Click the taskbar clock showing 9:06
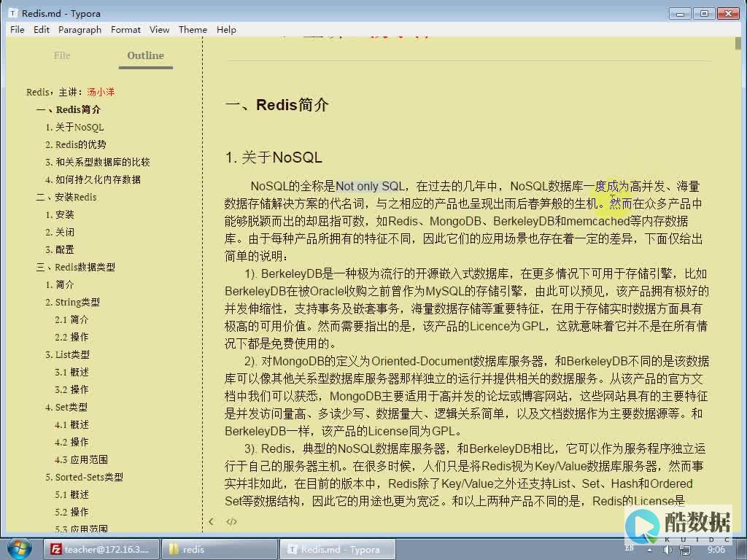 point(716,550)
